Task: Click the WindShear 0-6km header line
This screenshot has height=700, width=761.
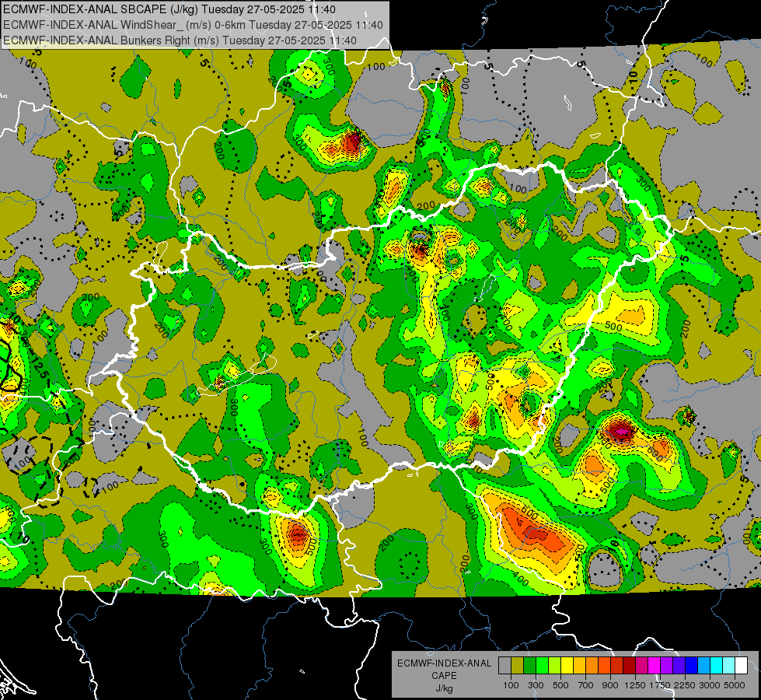Action: [x=193, y=25]
